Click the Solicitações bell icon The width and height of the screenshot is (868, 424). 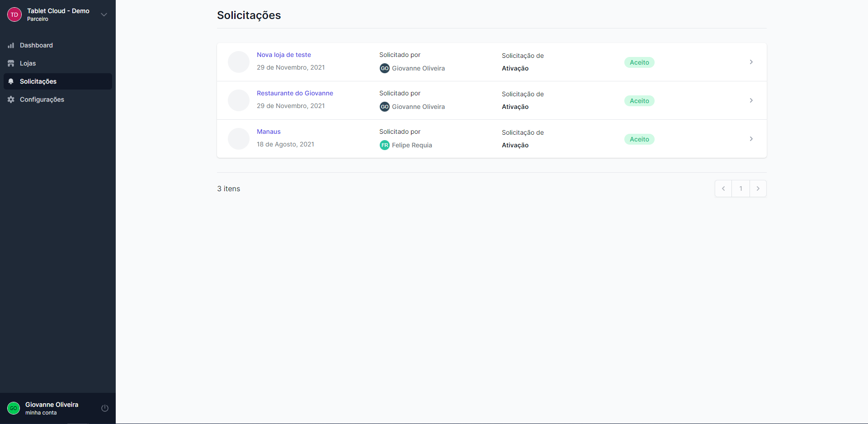click(x=11, y=81)
